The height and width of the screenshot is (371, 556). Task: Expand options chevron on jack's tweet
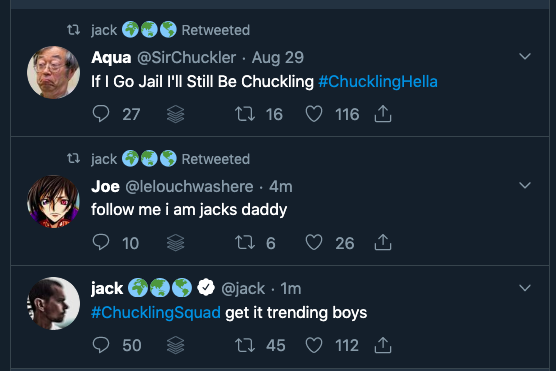coord(525,287)
